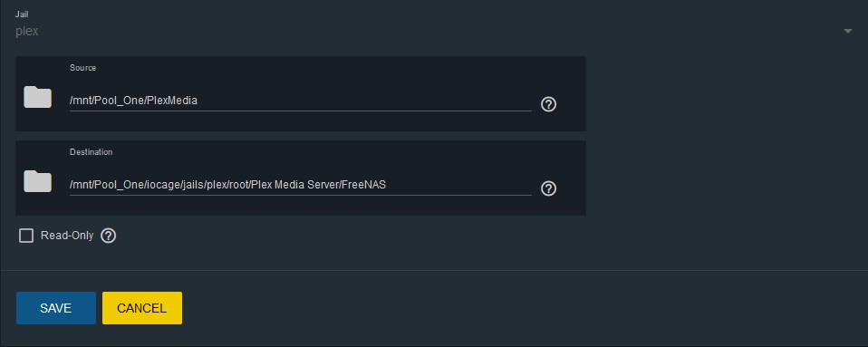Focus the Destination path input field
The height and width of the screenshot is (347, 868).
coord(301,186)
